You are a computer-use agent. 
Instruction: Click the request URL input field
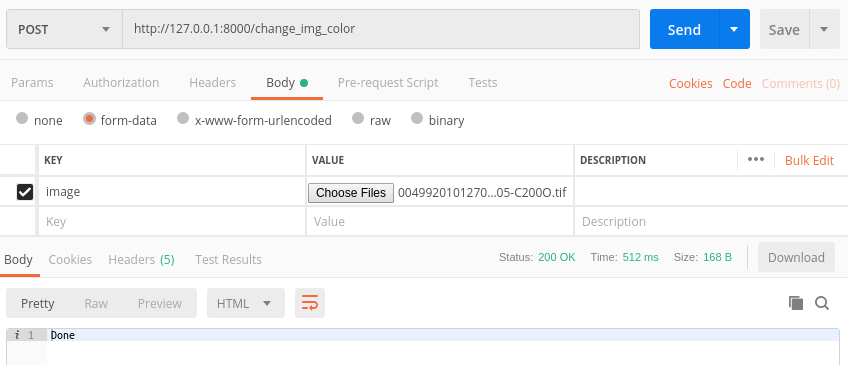coord(381,29)
